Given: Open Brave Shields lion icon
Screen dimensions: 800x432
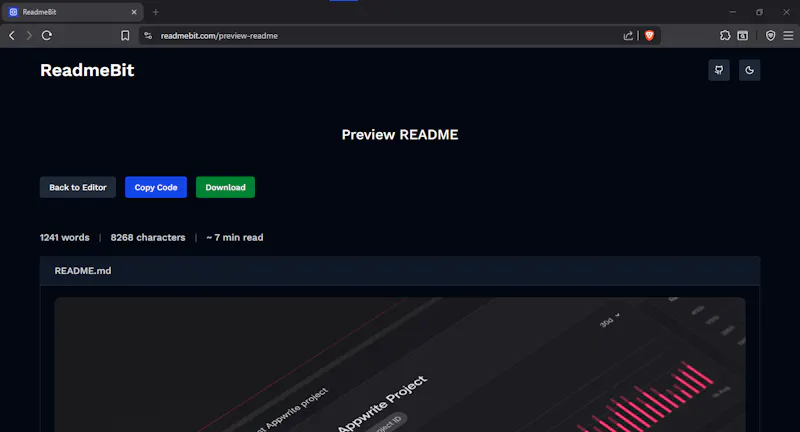Looking at the screenshot, I should [649, 36].
